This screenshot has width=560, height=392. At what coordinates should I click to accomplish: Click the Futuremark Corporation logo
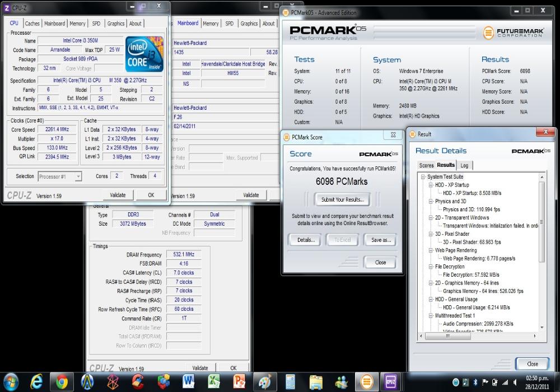click(x=514, y=32)
